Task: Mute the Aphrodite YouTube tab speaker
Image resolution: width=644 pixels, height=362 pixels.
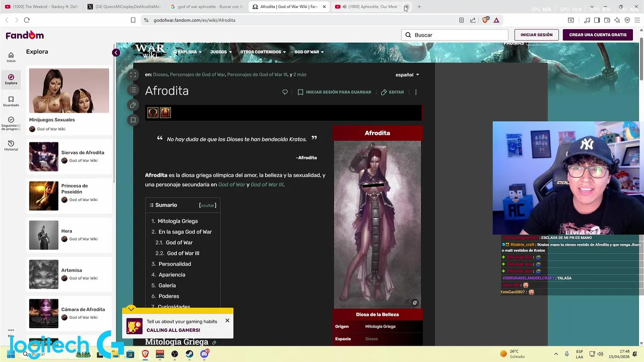Action: [345, 7]
